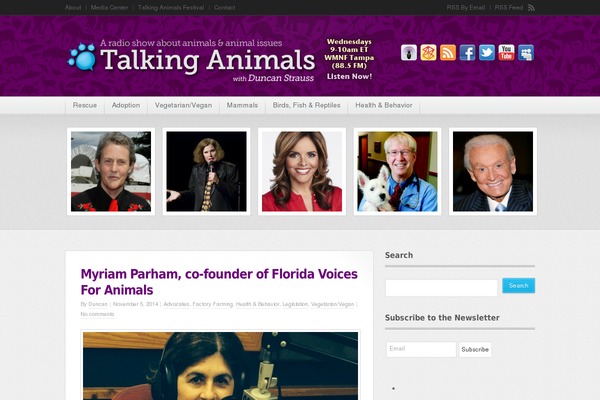Open the About link in top bar
The image size is (600, 400).
(x=73, y=7)
